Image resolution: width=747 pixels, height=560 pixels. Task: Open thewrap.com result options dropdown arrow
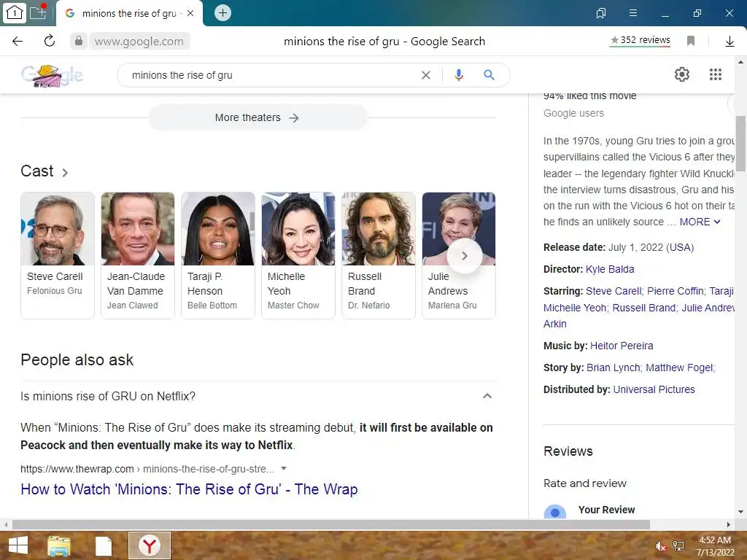(x=284, y=469)
